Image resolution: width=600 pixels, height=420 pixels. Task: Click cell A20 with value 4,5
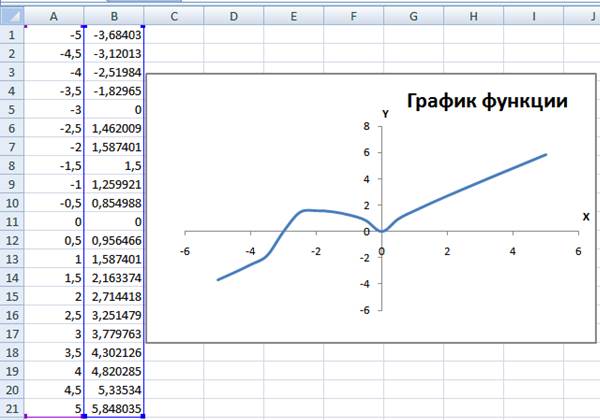[x=54, y=390]
